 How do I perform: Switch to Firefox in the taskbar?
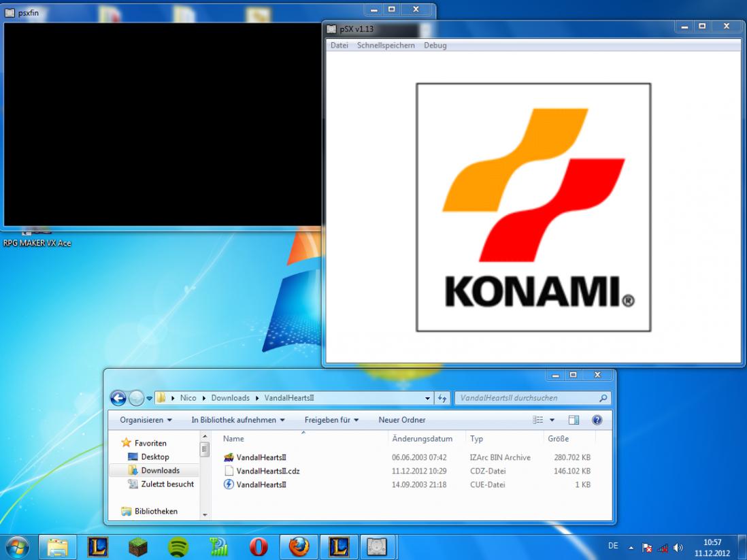coord(299,546)
